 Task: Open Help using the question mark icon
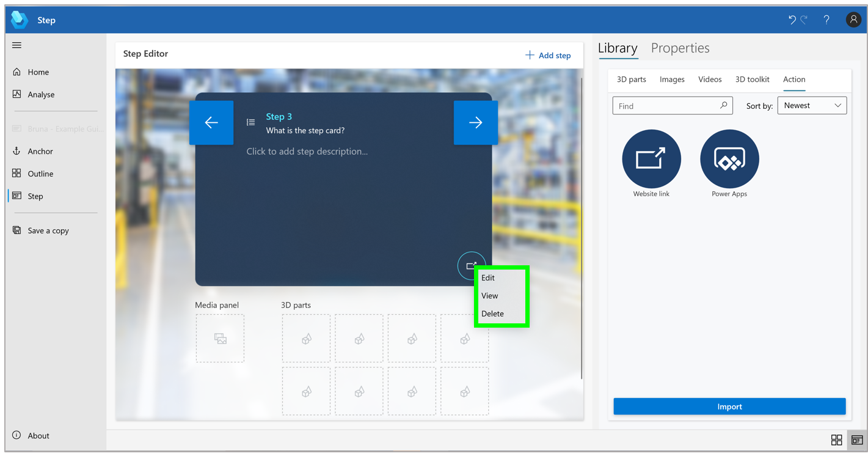[826, 19]
